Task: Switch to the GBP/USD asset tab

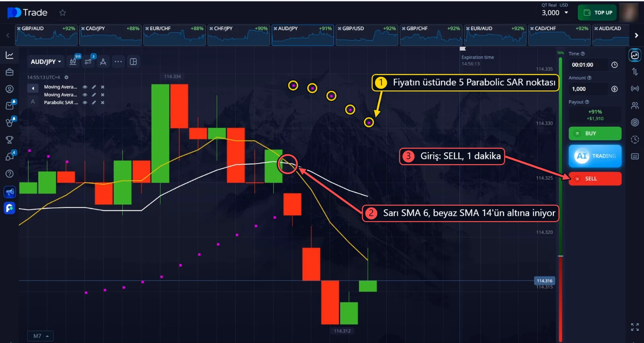Action: coord(367,35)
